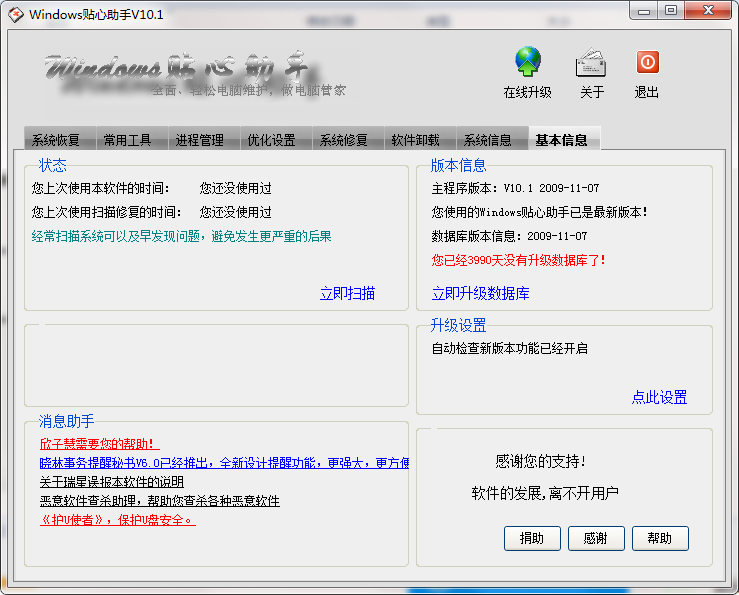Click the 您上次使用扫描修复的时间 label
Viewport: 739px width, 595px height.
pos(107,212)
